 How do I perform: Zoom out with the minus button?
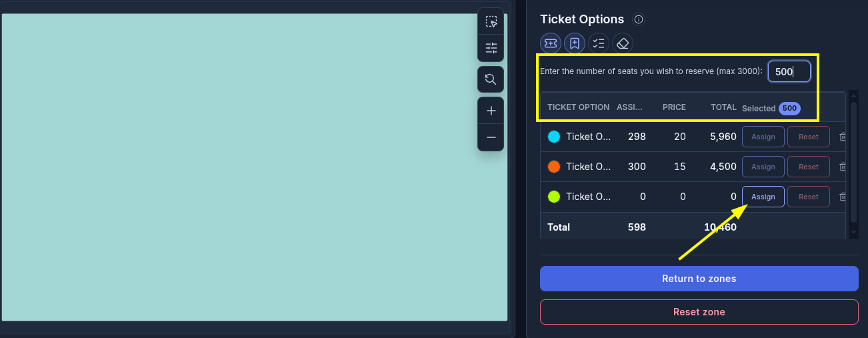pyautogui.click(x=491, y=137)
